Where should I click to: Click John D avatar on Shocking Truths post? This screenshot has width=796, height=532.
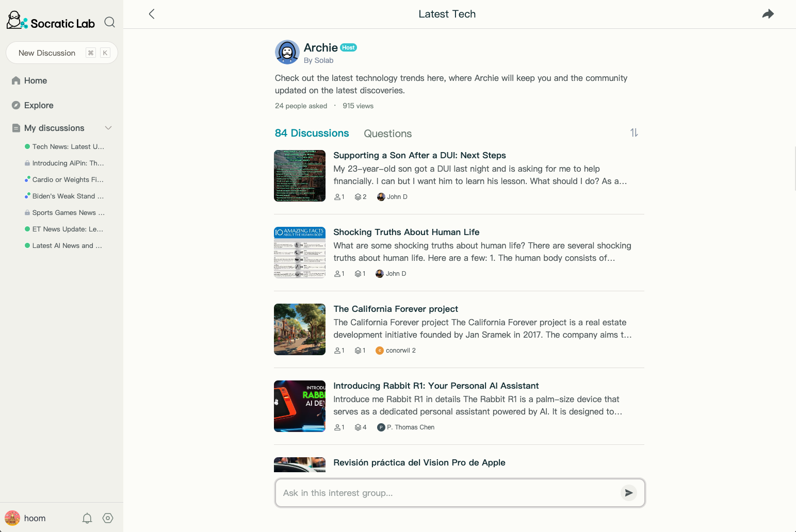click(380, 274)
